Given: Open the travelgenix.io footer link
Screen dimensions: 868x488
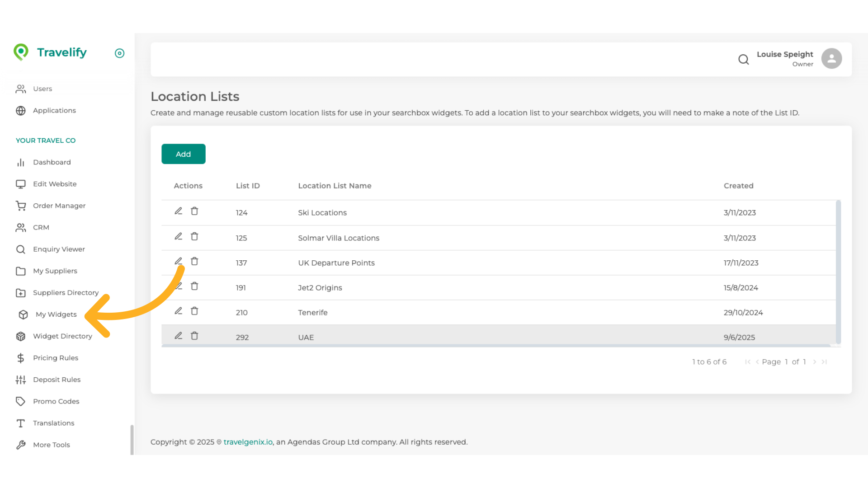Looking at the screenshot, I should 248,442.
